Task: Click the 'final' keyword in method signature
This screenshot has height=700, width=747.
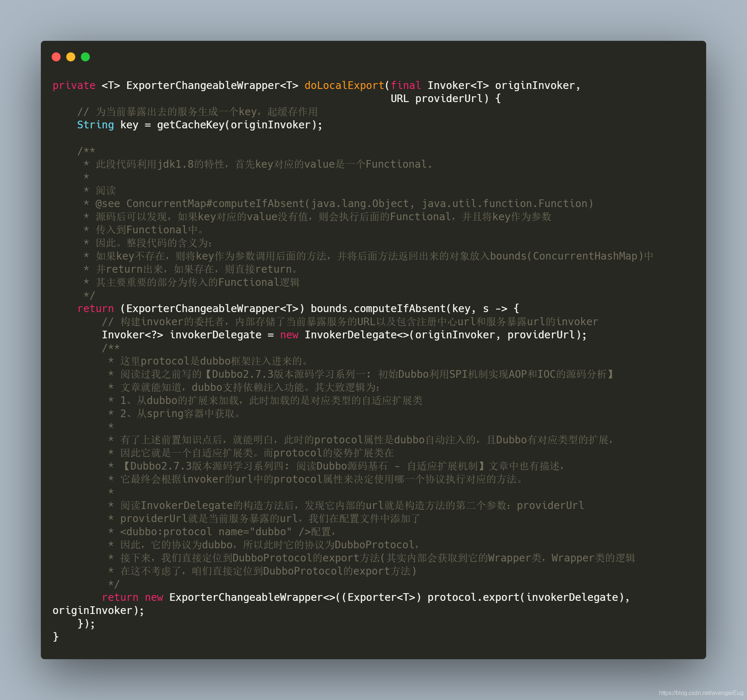Action: (406, 86)
